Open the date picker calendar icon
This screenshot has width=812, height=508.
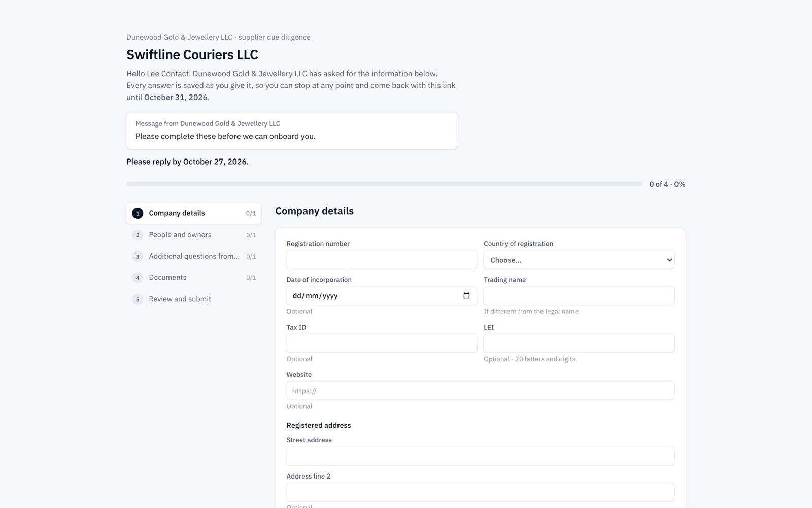pyautogui.click(x=466, y=296)
